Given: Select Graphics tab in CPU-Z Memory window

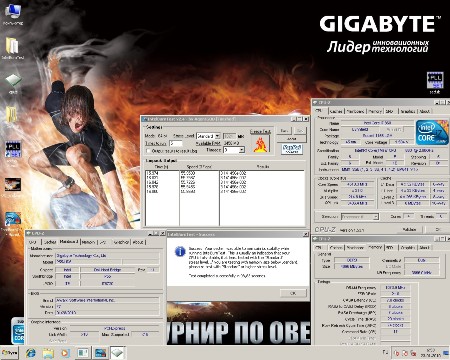Looking at the screenshot, I should coord(408,247).
